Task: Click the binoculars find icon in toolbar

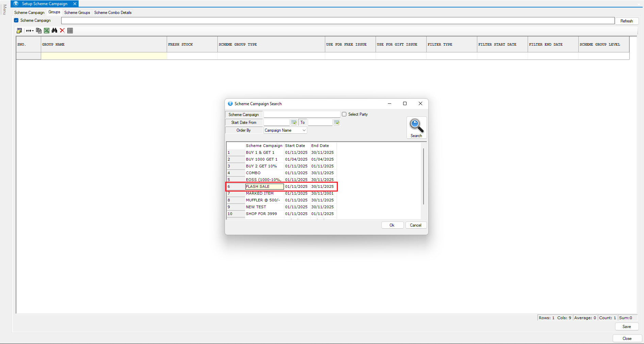Action: point(54,31)
